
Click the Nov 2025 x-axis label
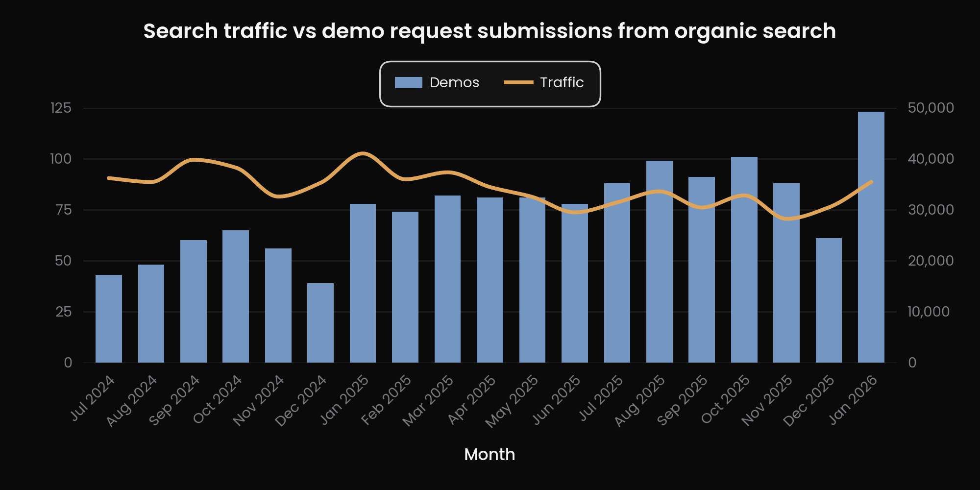[x=767, y=400]
